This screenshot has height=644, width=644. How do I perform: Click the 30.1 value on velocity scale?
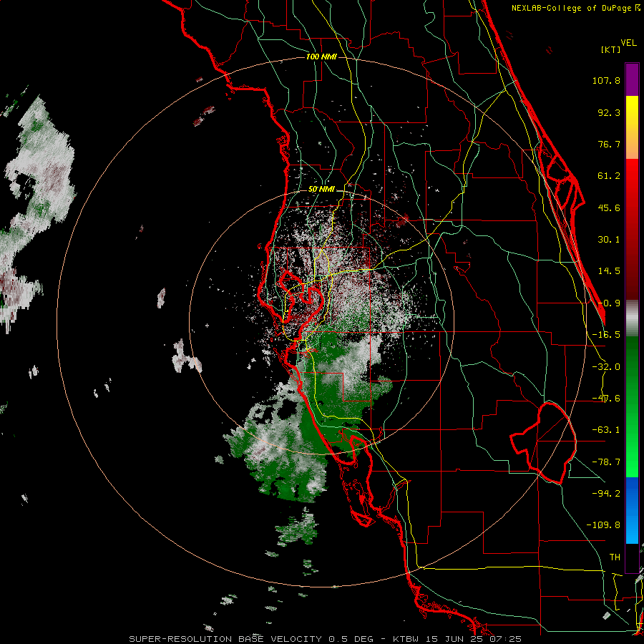pyautogui.click(x=609, y=240)
